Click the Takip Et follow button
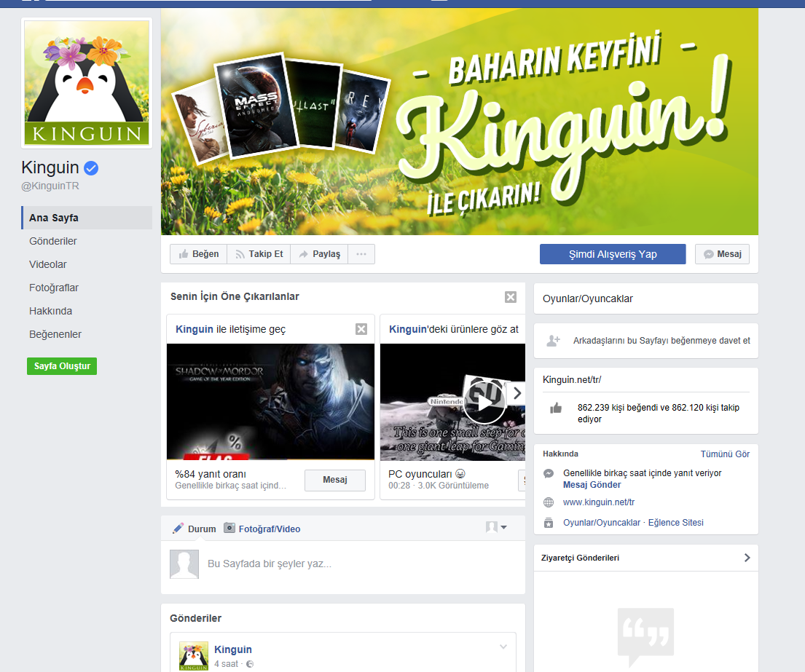This screenshot has width=805, height=672. tap(259, 254)
